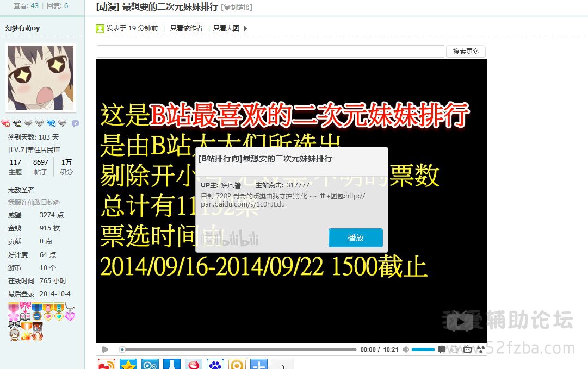588x369 pixels.
Task: Click the dark red phoenix wings medal
Action: pyautogui.click(x=38, y=331)
